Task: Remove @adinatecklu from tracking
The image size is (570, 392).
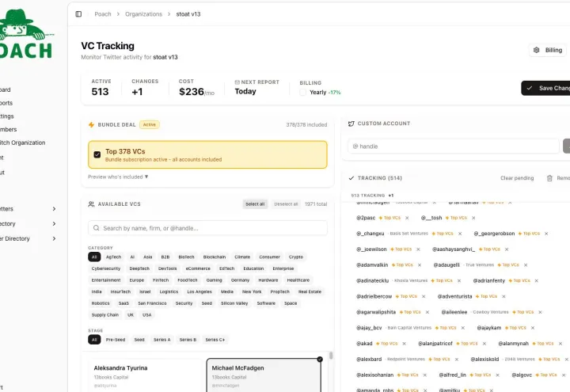Action: (x=458, y=280)
